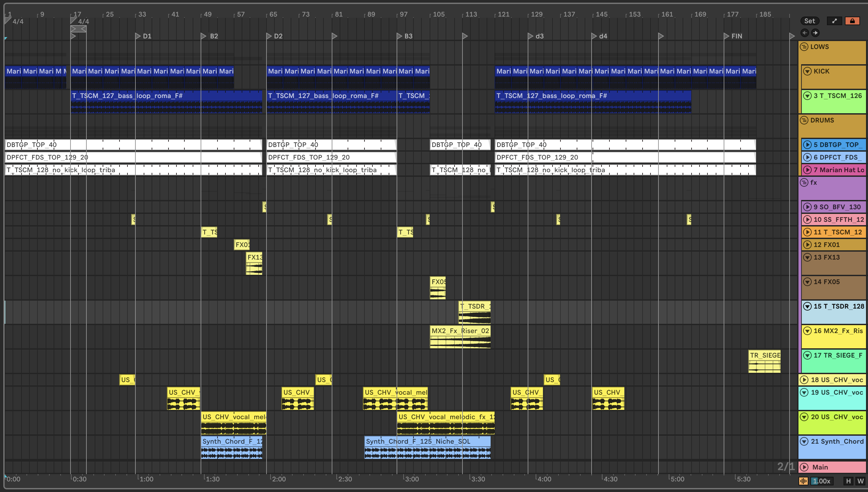Toggle the orange lock envelopes button
Image resolution: width=868 pixels, height=492 pixels.
click(852, 21)
